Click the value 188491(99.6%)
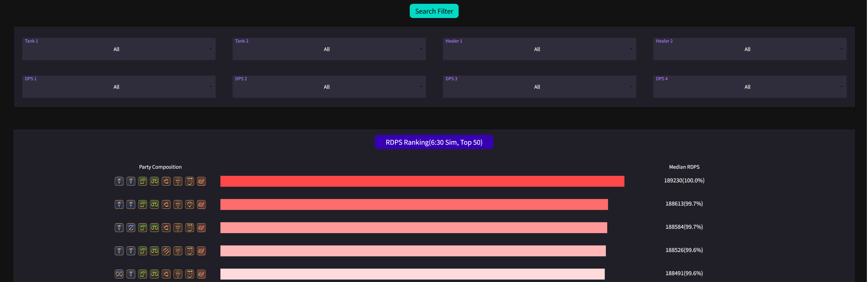 coord(684,274)
